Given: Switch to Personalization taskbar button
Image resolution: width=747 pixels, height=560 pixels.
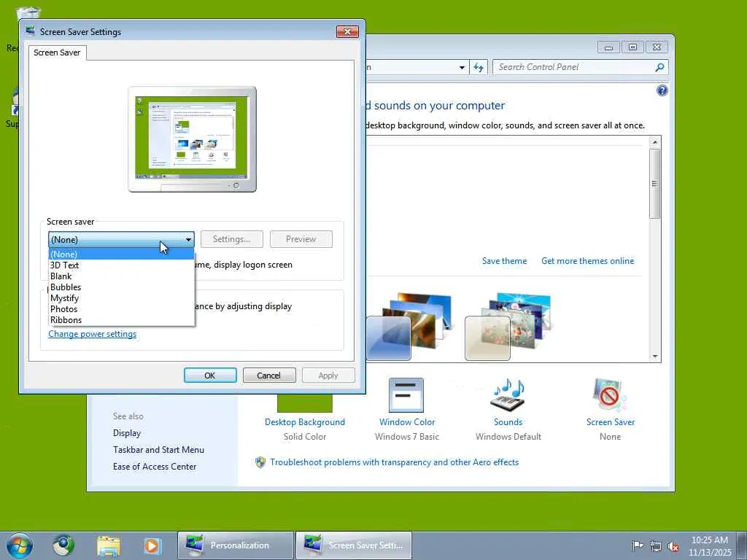Looking at the screenshot, I should pyautogui.click(x=236, y=545).
